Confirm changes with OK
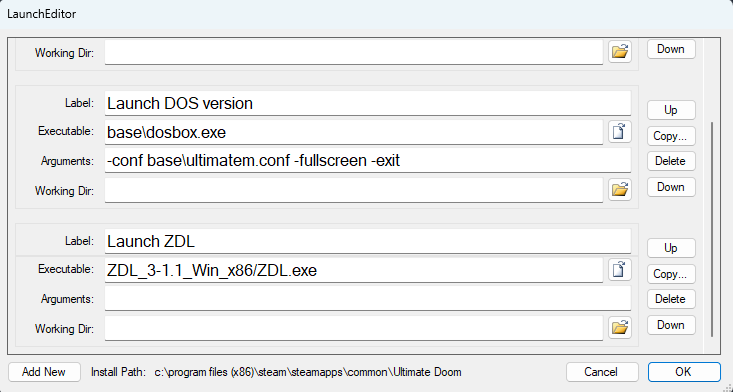Screen dimensions: 733x392 (684, 372)
